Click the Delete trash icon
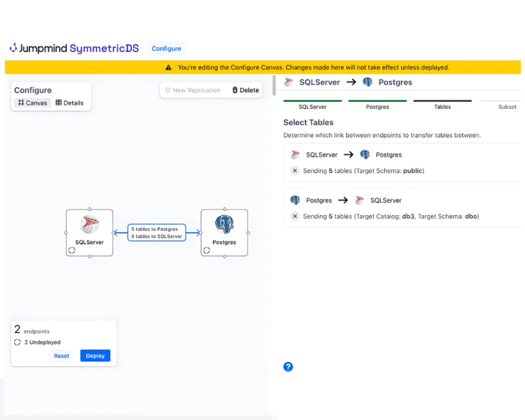Viewport: 525px width, 420px height. pos(233,90)
